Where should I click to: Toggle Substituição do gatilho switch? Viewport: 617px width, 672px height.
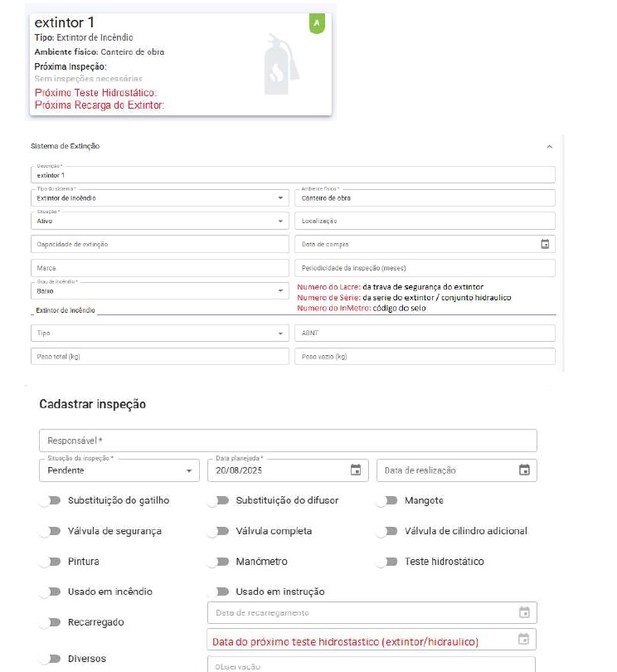coord(55,500)
